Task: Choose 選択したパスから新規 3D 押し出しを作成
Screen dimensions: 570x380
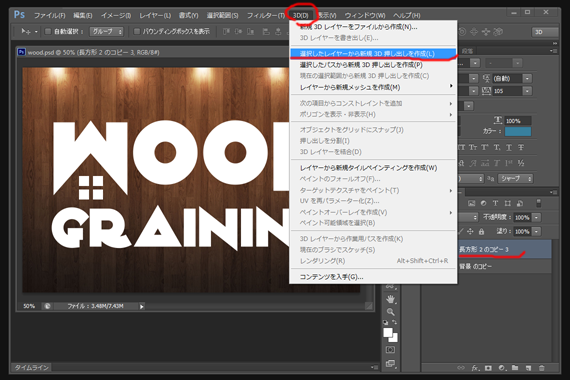Action: (x=373, y=65)
